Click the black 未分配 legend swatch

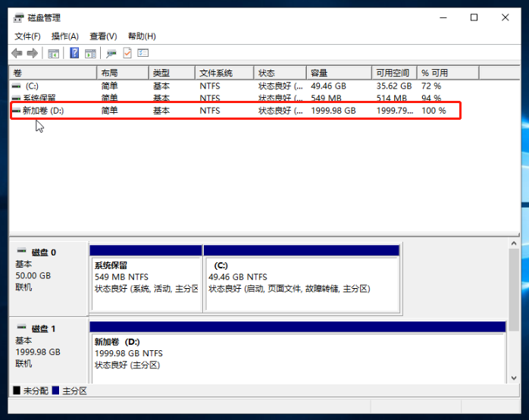17,390
